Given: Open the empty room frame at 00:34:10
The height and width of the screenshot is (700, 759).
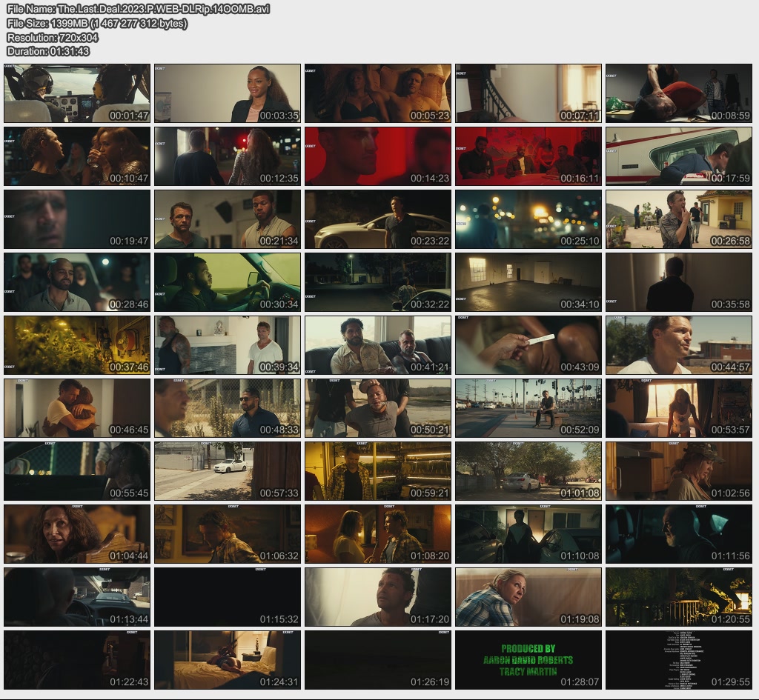Looking at the screenshot, I should [528, 282].
